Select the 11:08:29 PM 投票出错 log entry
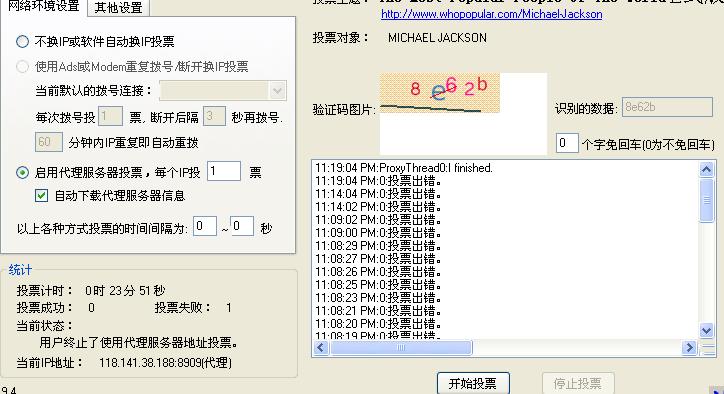This screenshot has height=394, width=724. (x=378, y=245)
